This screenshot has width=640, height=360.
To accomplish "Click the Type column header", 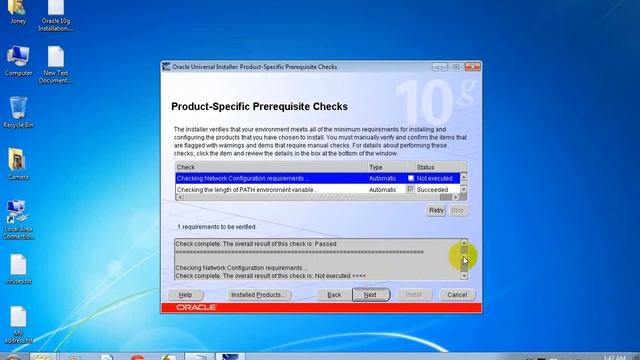I will [x=386, y=167].
